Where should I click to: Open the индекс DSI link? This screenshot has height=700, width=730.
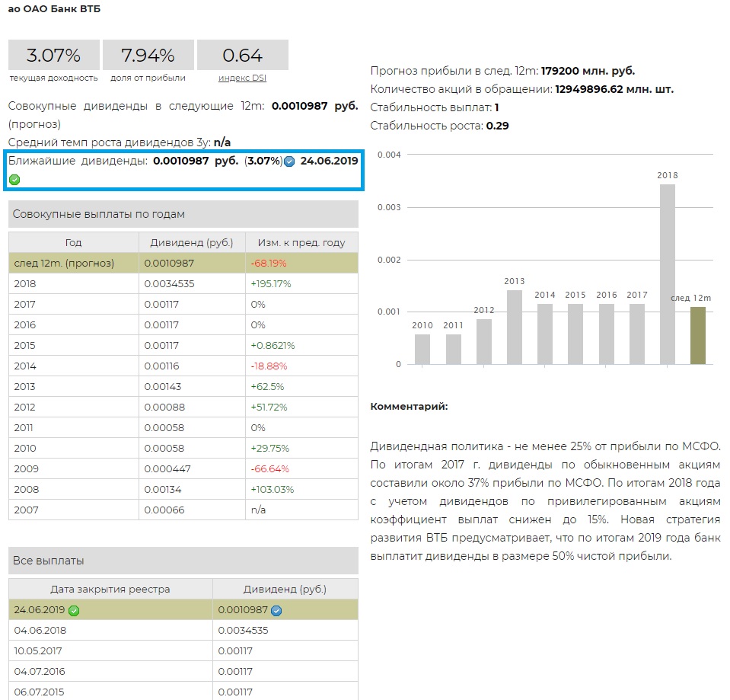[242, 78]
